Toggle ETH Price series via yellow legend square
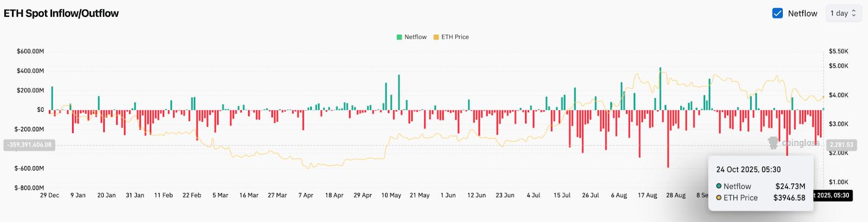Image resolution: width=868 pixels, height=222 pixels. (x=436, y=37)
